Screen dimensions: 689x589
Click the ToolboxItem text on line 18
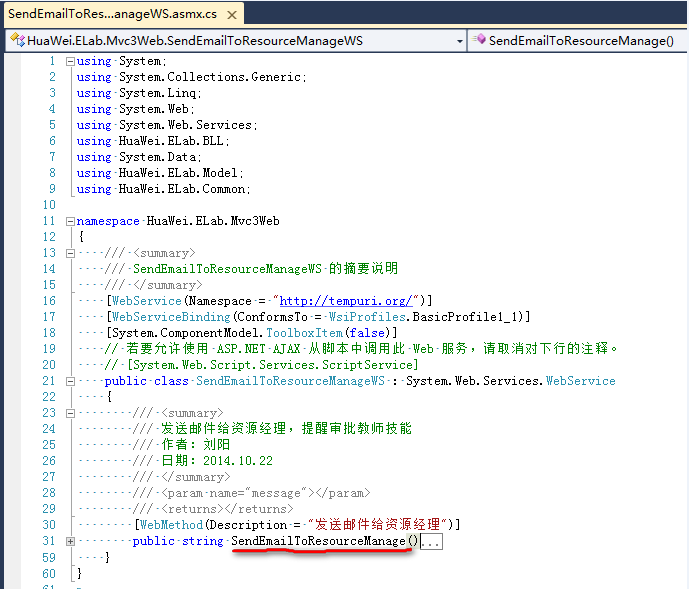tap(305, 333)
